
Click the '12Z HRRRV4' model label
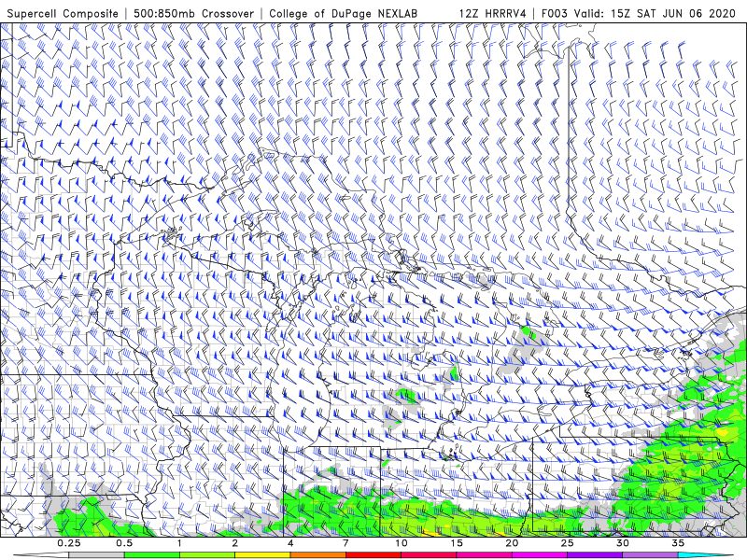coord(493,13)
